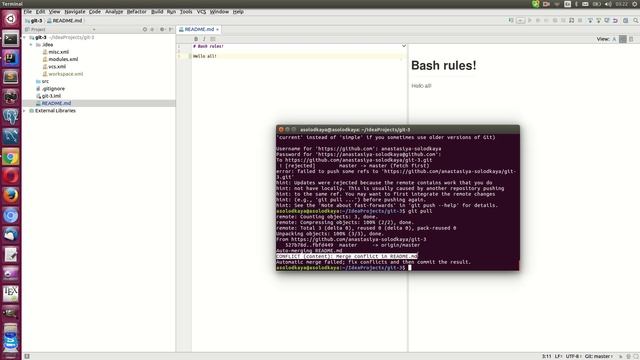Click Search Everywhere magnifier icon

click(636, 20)
